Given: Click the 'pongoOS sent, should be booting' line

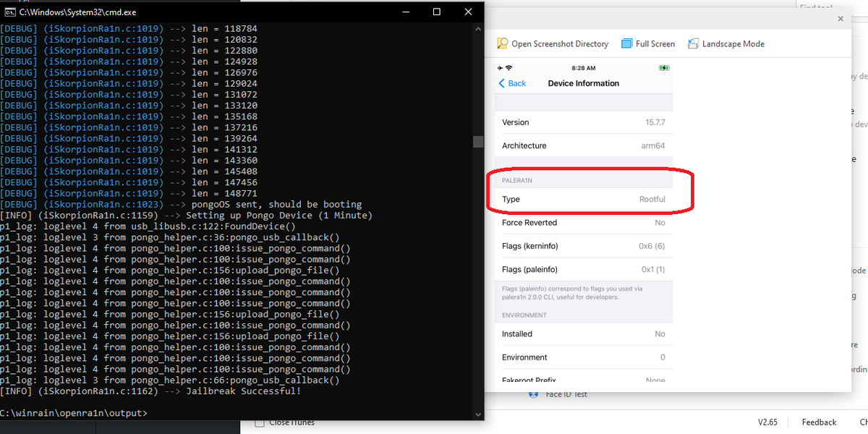Looking at the screenshot, I should pos(181,205).
